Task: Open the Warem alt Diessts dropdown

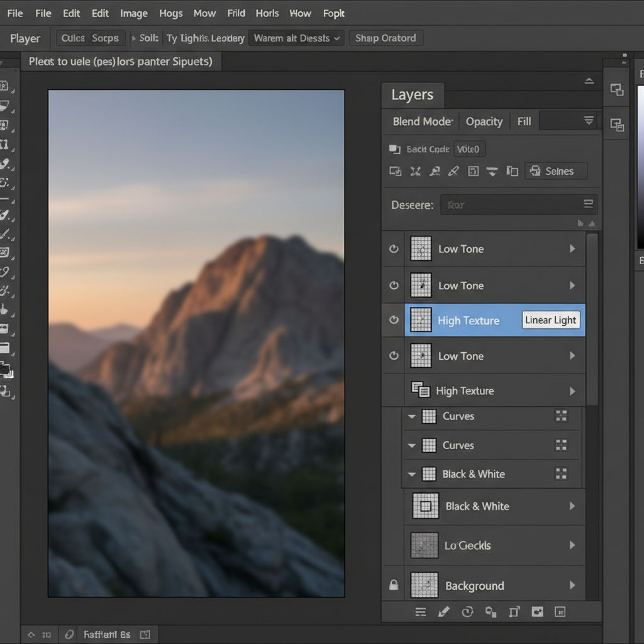Action: [297, 38]
